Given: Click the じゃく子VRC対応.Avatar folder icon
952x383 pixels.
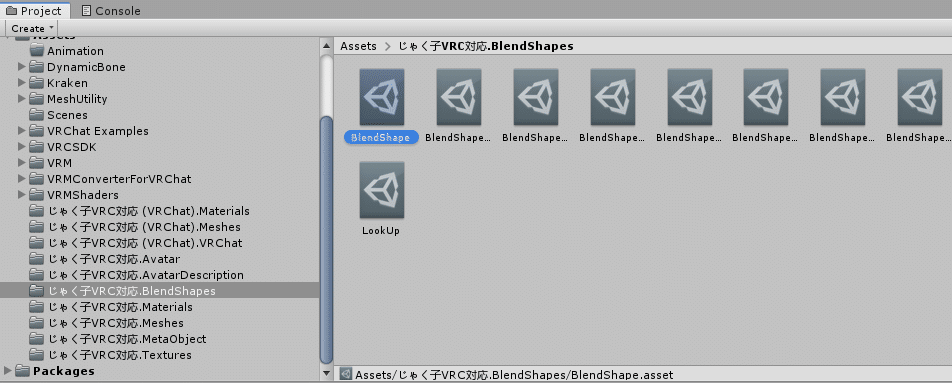Looking at the screenshot, I should tap(36, 259).
